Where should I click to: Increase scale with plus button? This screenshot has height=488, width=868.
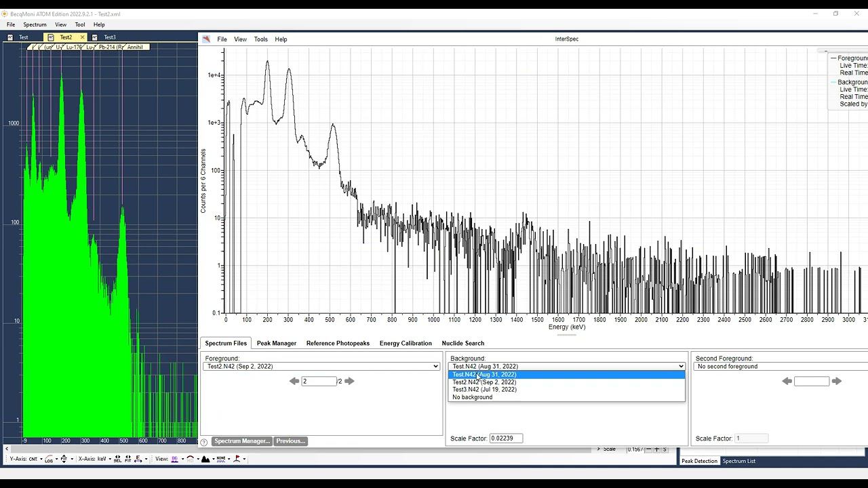[656, 449]
